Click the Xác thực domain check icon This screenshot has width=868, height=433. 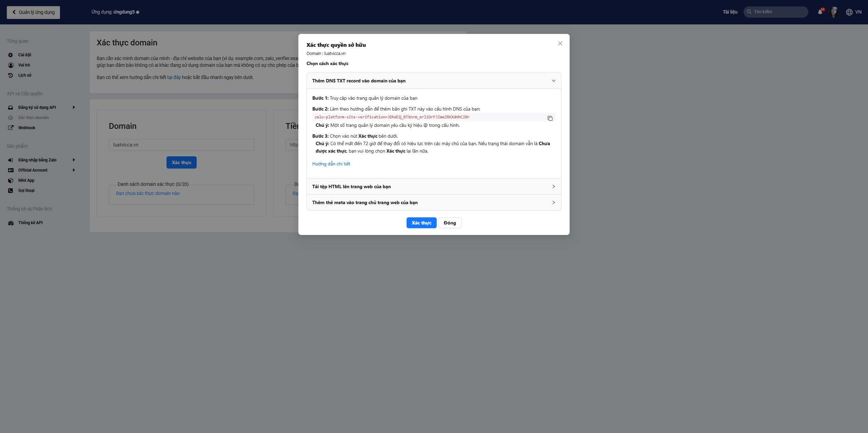pos(11,118)
